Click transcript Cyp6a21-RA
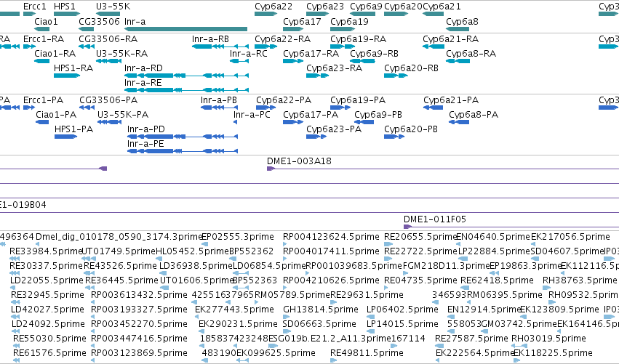 450,39
